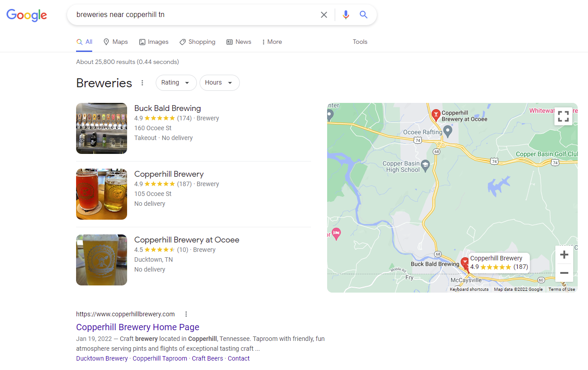The image size is (588, 370).
Task: Click the Buck Bald Brewing map label
Action: (x=435, y=264)
